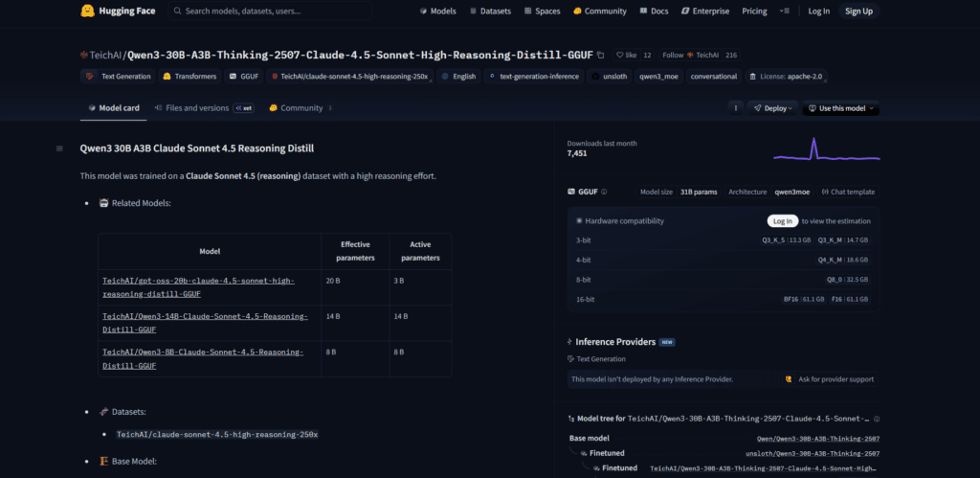The width and height of the screenshot is (980, 478).
Task: Switch to Model card tab
Action: tap(113, 107)
